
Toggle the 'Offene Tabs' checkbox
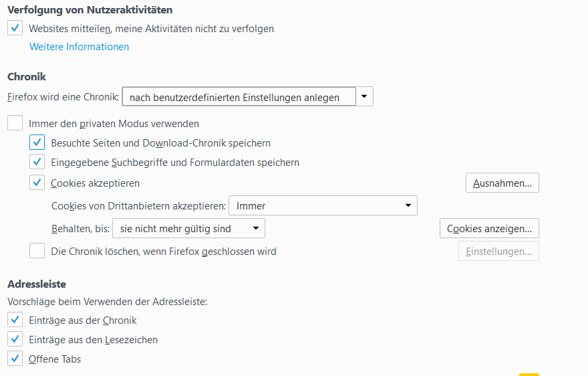click(x=15, y=359)
